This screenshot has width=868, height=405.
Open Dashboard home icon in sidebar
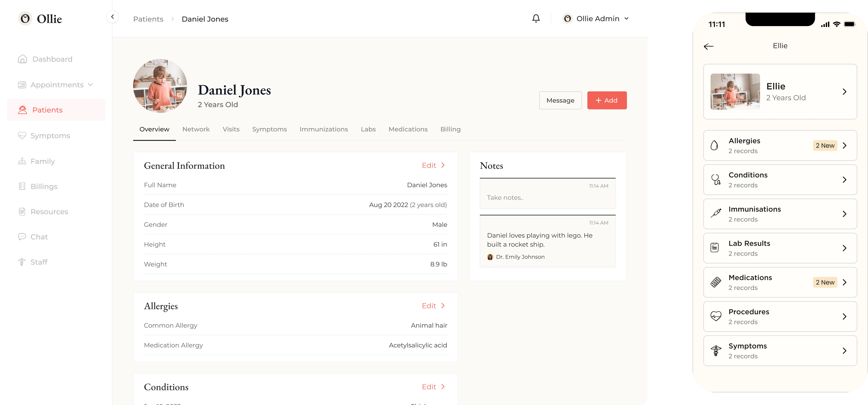click(22, 59)
